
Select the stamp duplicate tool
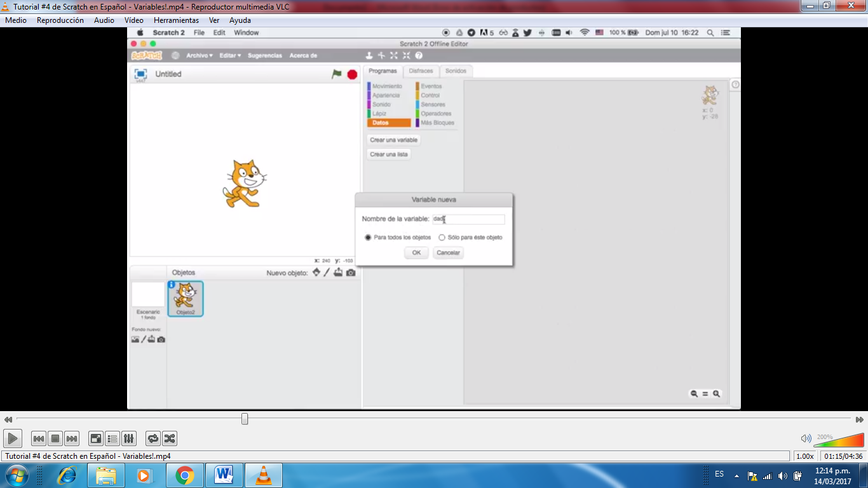(x=369, y=55)
